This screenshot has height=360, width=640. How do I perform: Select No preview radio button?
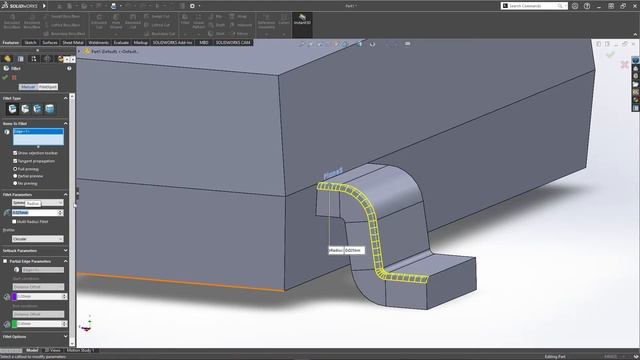click(x=15, y=184)
